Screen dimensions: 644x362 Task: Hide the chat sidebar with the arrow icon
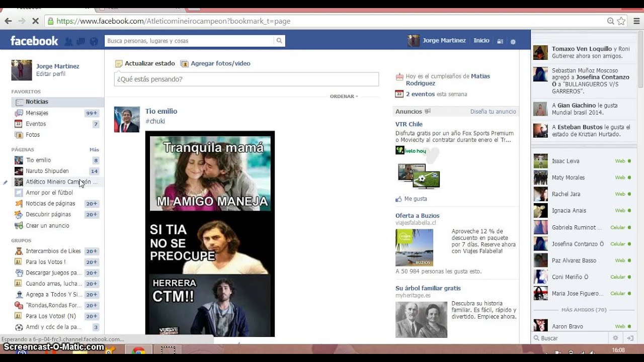coord(629,338)
